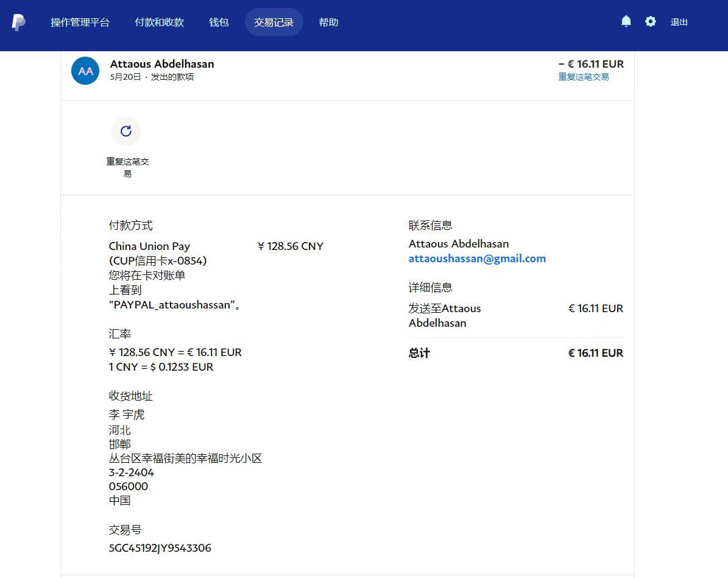Click the transaction ID 5GC45192JY9543306
The width and height of the screenshot is (728, 578).
point(160,548)
